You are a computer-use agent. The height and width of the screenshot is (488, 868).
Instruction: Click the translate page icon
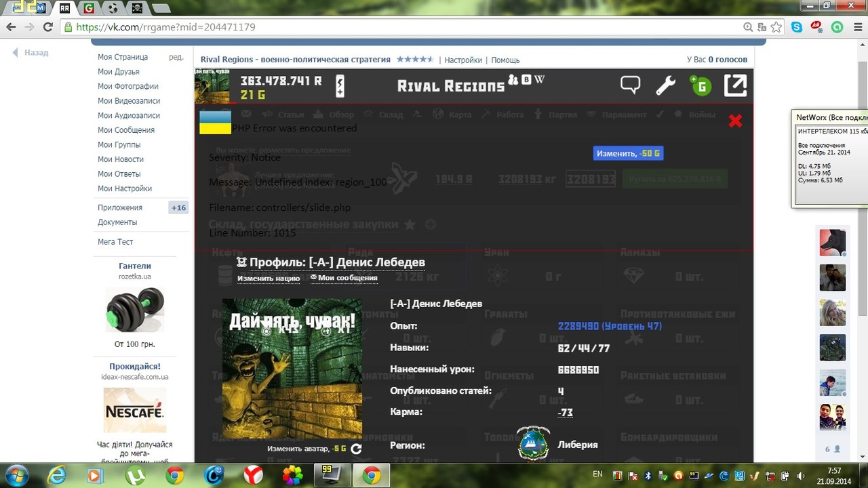[x=762, y=27]
